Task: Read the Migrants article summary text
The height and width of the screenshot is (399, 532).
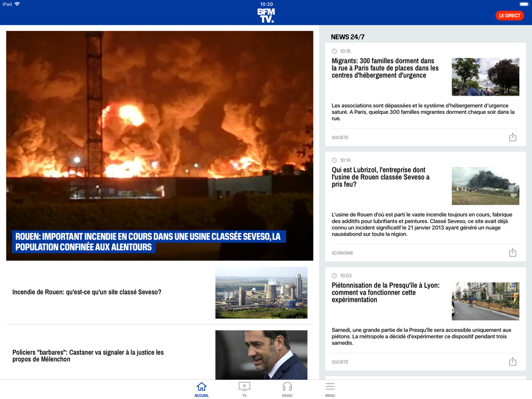Action: (423, 112)
